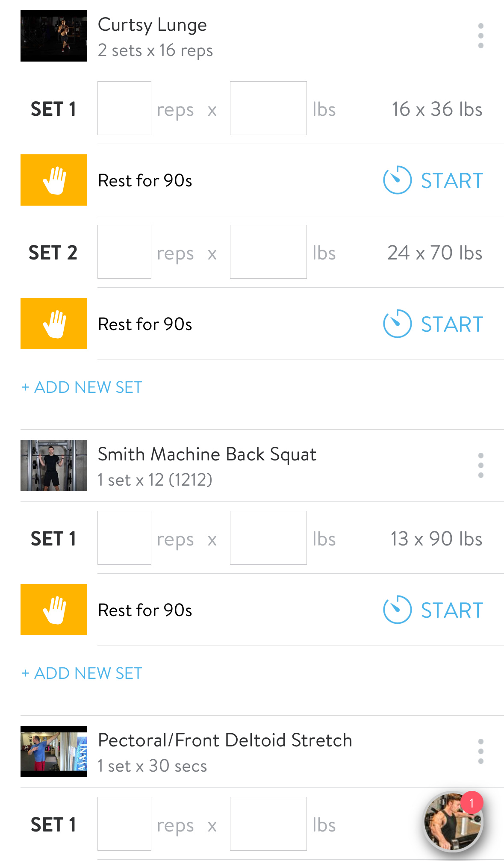Open the Pectoral/Front Deltoid Stretch video thumbnail
The image size is (504, 861).
[54, 752]
